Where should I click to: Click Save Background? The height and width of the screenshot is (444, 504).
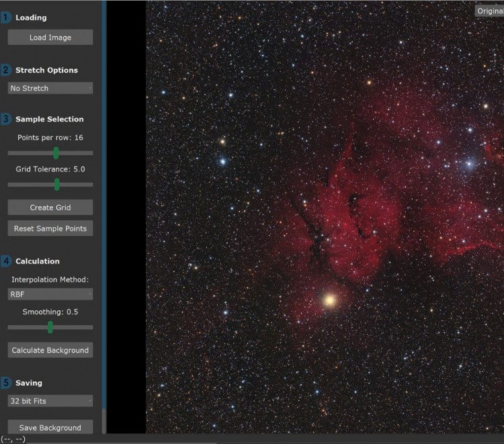(50, 427)
